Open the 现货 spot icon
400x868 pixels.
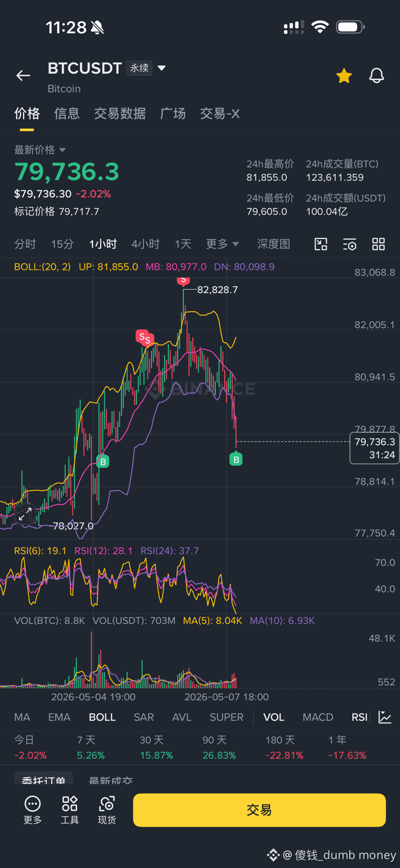tap(107, 810)
